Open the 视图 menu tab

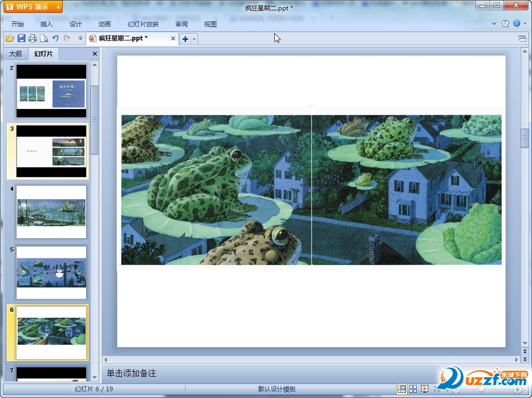[x=211, y=24]
